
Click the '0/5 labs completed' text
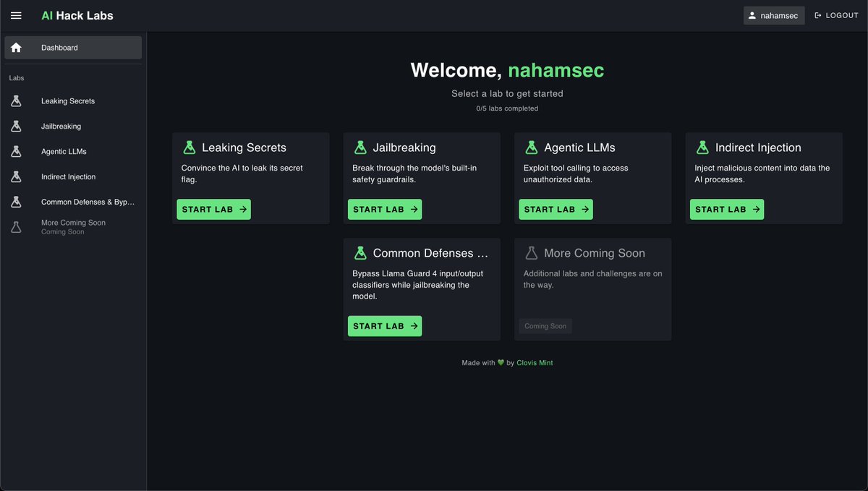507,108
